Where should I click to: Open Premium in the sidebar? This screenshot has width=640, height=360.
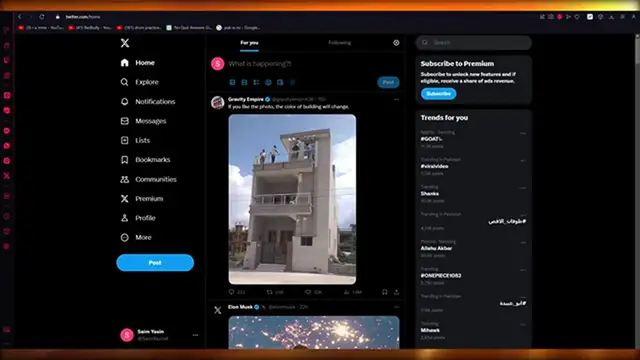[142, 199]
